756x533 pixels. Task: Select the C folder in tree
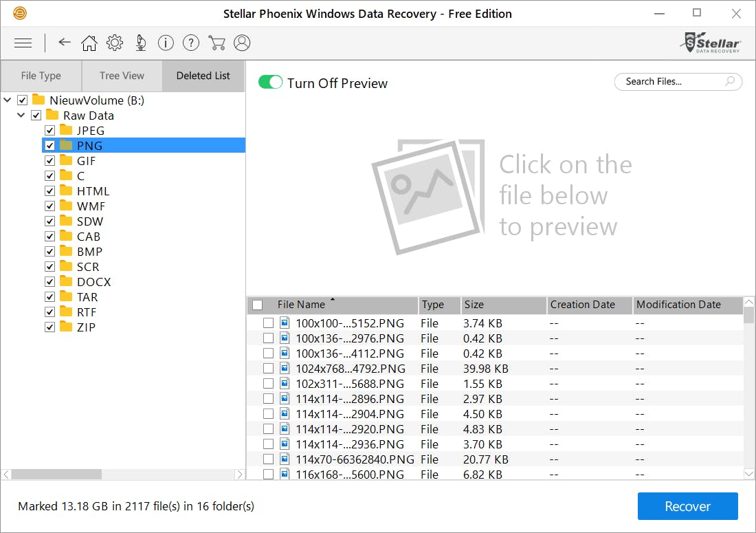(x=80, y=175)
